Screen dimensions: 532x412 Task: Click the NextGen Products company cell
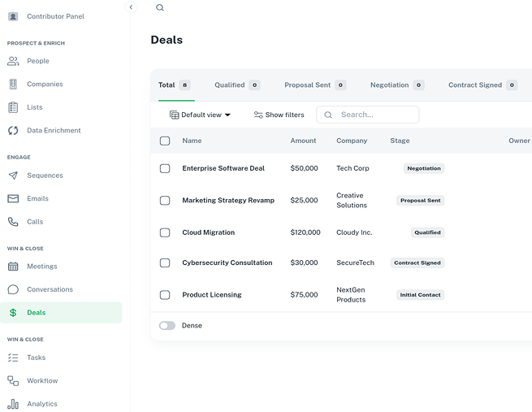(x=351, y=295)
